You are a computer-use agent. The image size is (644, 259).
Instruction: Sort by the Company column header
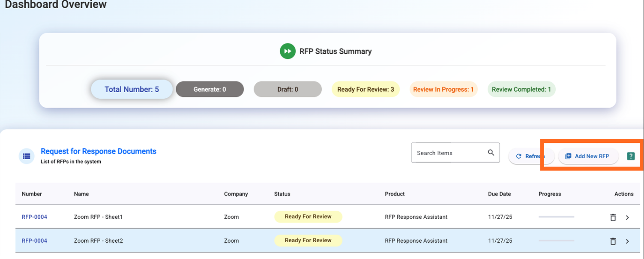(x=236, y=194)
